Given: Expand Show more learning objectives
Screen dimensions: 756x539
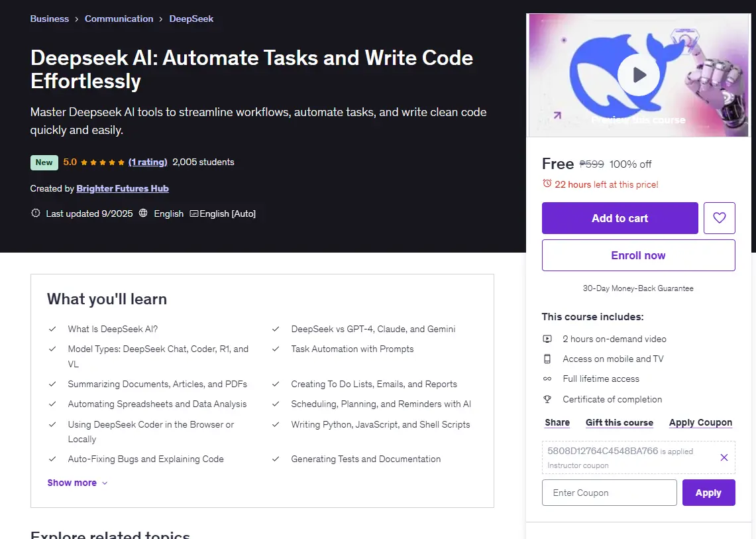Looking at the screenshot, I should pos(77,483).
